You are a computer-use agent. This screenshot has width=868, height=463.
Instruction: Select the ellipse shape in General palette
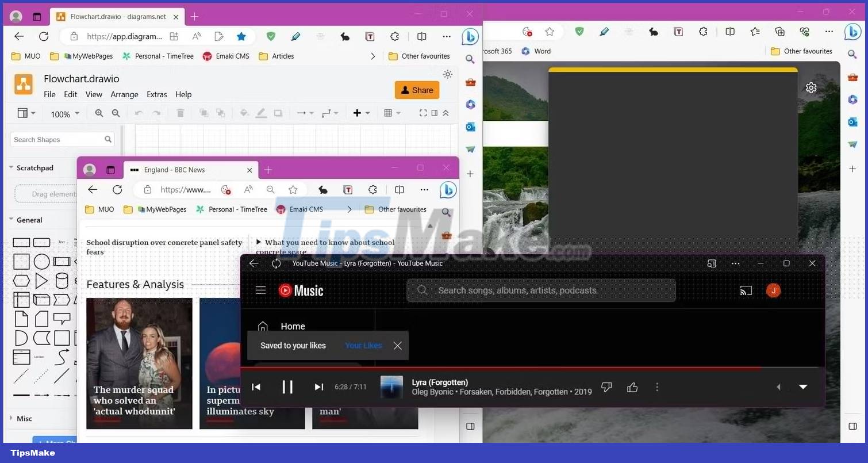41,262
